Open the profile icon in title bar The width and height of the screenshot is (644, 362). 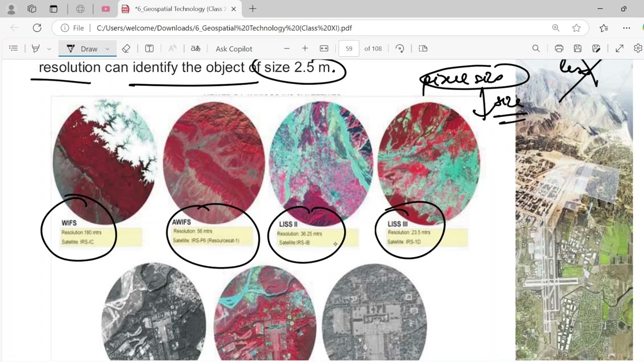click(x=11, y=9)
